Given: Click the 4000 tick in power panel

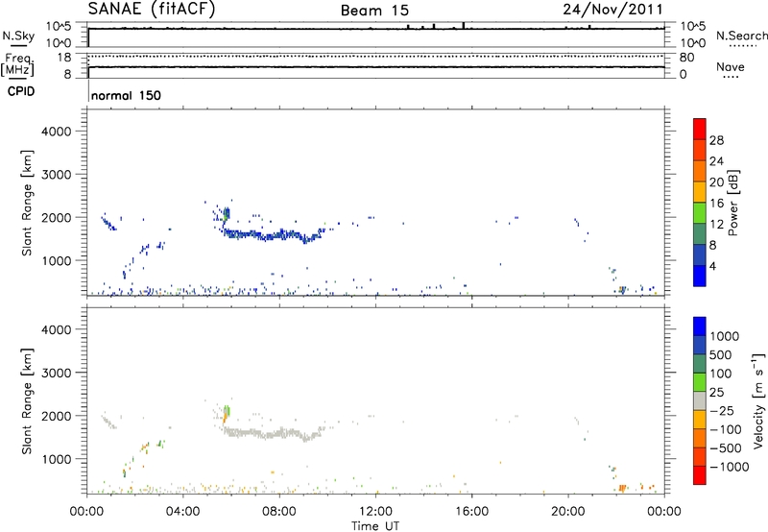Looking at the screenshot, I should (x=56, y=132).
